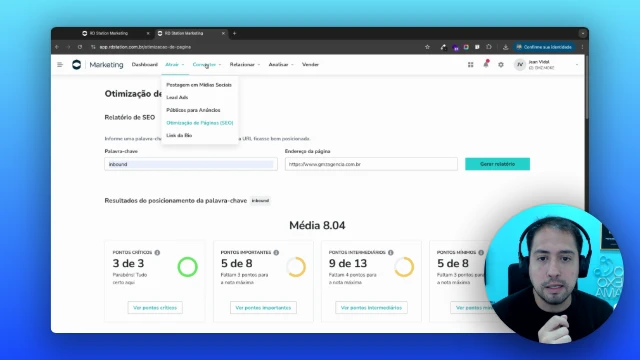Expand the Relacionar menu

click(x=244, y=64)
